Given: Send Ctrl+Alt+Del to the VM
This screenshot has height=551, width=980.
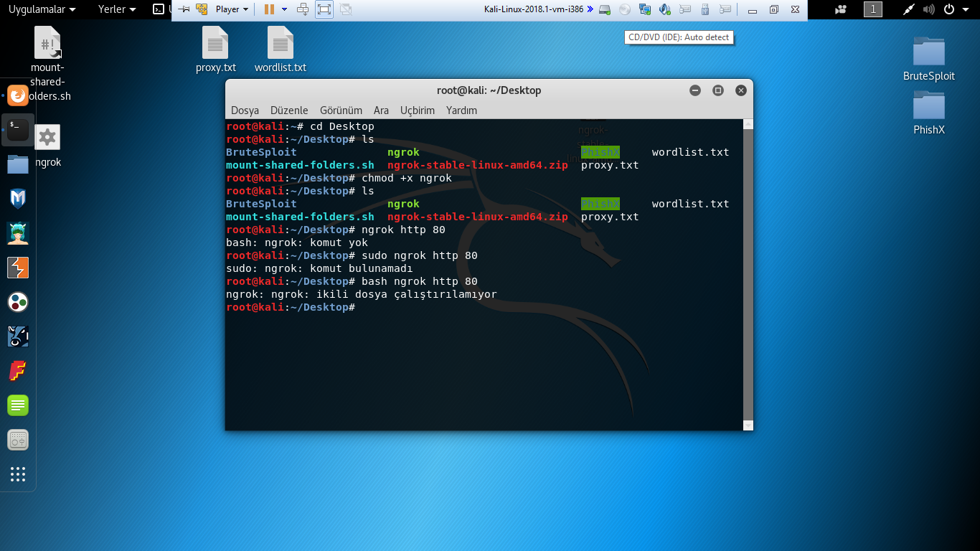Looking at the screenshot, I should (303, 9).
